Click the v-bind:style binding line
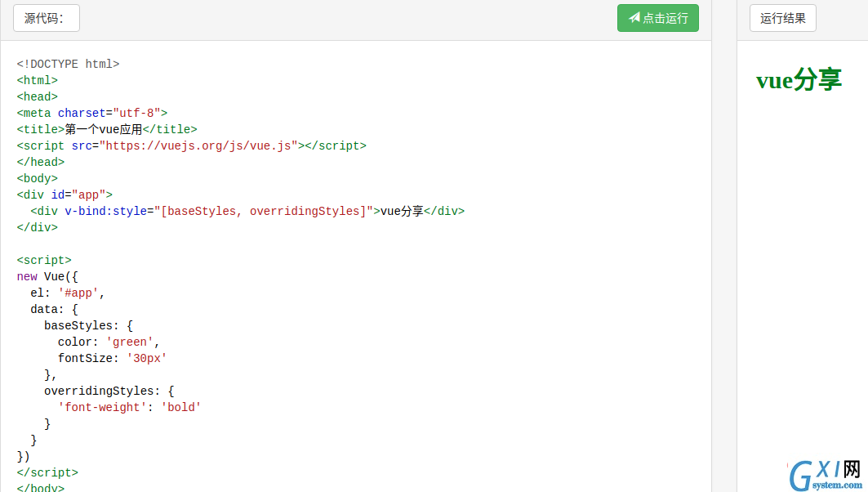This screenshot has width=868, height=492. point(247,211)
